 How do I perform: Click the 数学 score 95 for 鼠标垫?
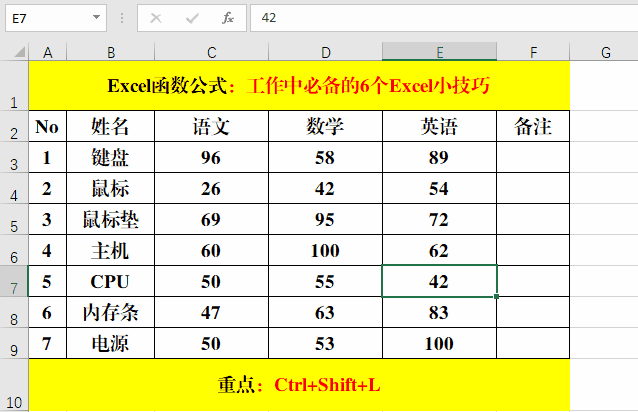(326, 219)
